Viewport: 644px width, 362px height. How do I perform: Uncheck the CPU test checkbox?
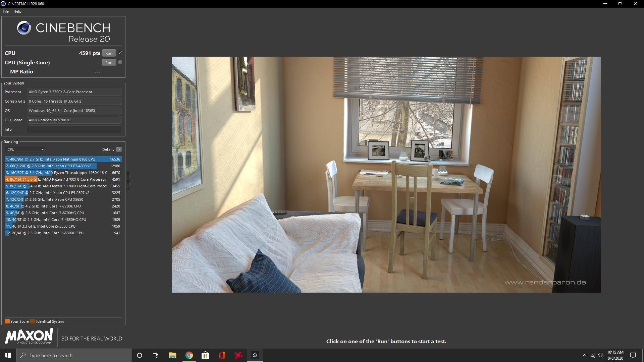120,53
